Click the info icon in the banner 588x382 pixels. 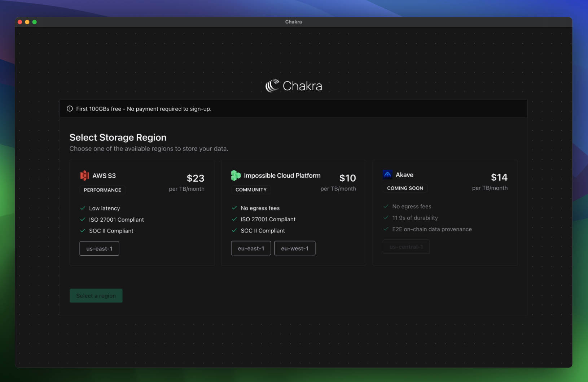coord(70,109)
